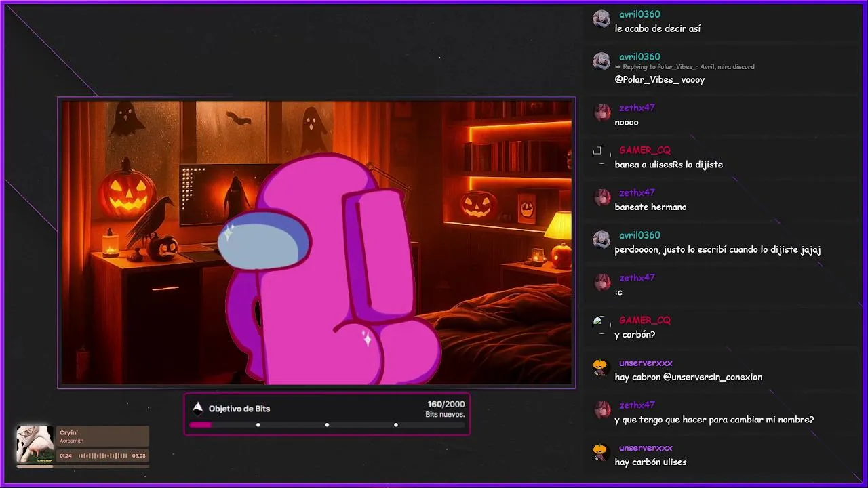Viewport: 868px width, 488px height.
Task: Click the reply arrow icon before 'Replying to Polar_Vibes_'
Action: [618, 67]
